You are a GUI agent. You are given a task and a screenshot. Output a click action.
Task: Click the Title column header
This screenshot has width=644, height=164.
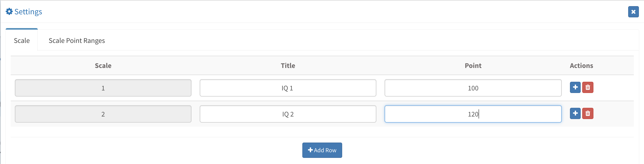tap(288, 66)
